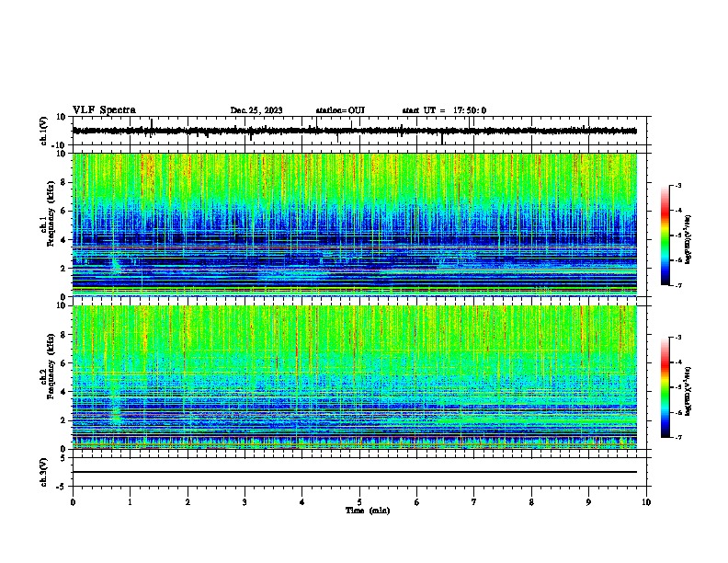
Task: Click the ch.1 colorbar log(PSD) label
Action: tap(688, 239)
